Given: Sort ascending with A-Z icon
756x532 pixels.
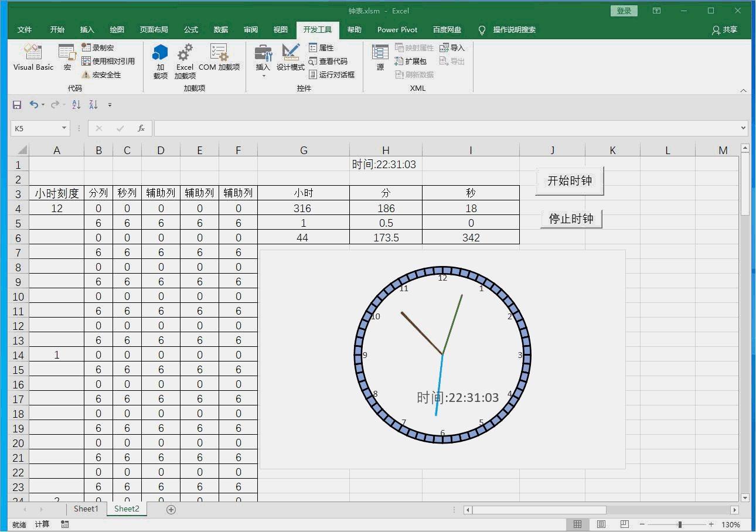Looking at the screenshot, I should [x=76, y=105].
